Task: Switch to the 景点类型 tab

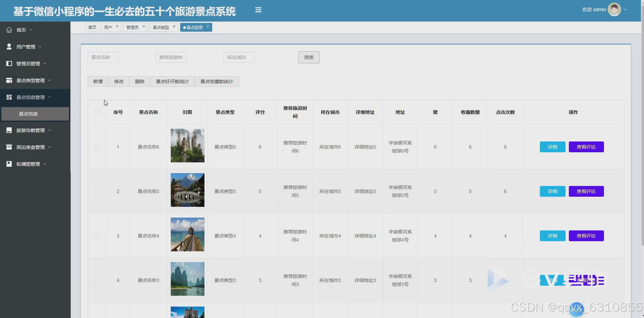Action: click(161, 27)
